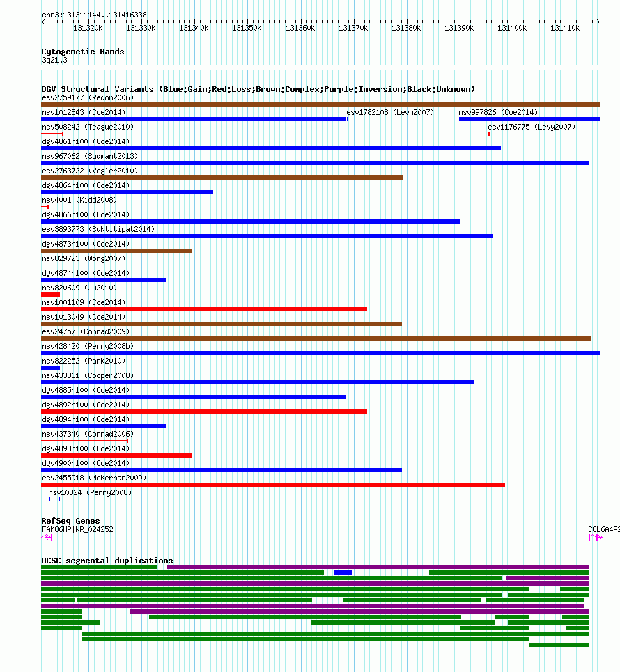The image size is (620, 672).
Task: Click the chr3:131311144..131416338 region label
Action: [94, 15]
